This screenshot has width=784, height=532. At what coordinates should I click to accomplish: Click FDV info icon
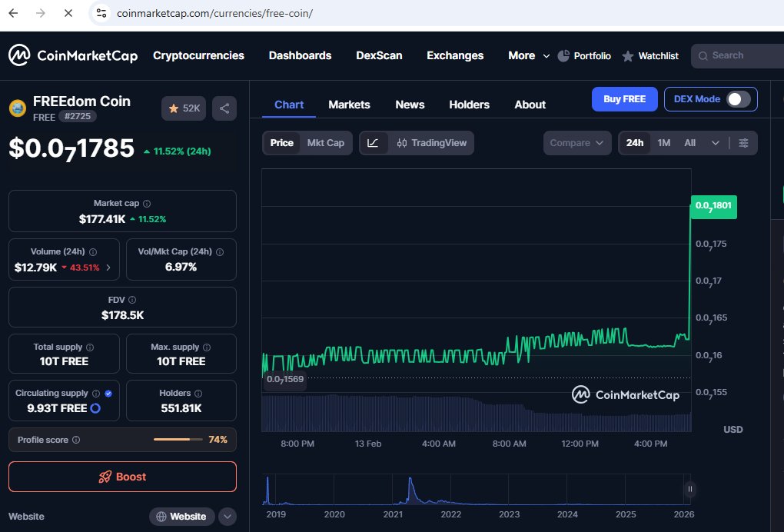click(x=132, y=300)
